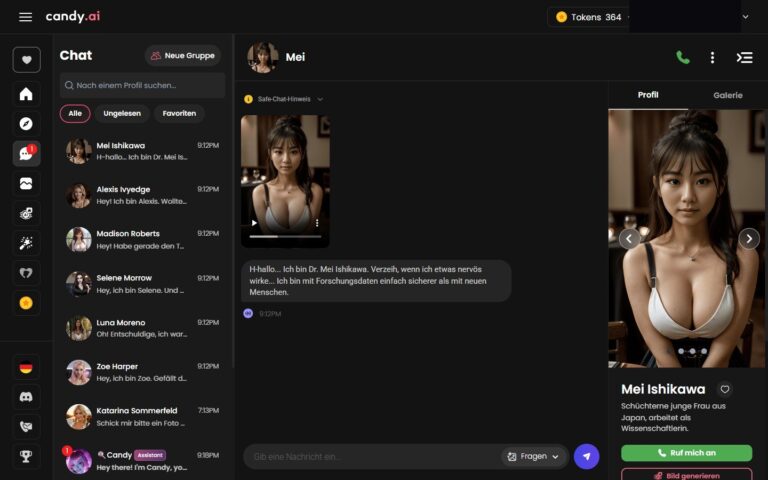Click the candy.ai logo
This screenshot has height=480, width=768.
click(x=72, y=17)
